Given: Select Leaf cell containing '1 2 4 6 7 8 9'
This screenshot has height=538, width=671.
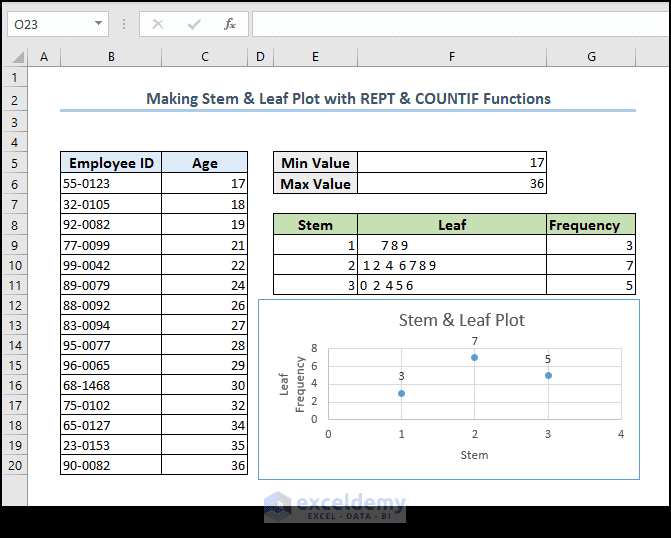Looking at the screenshot, I should click(452, 265).
